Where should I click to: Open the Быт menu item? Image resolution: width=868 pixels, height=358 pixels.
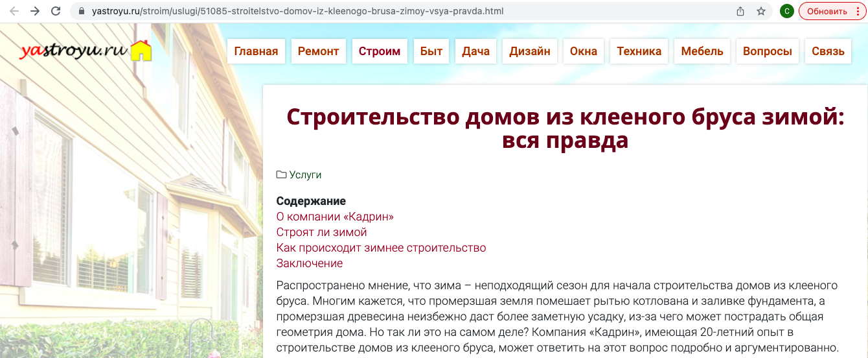431,51
